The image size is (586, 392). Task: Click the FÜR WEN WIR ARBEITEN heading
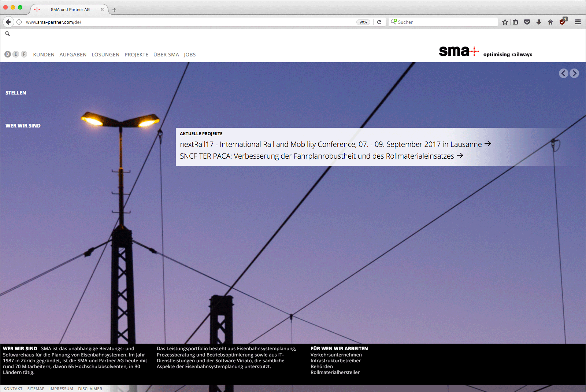339,348
